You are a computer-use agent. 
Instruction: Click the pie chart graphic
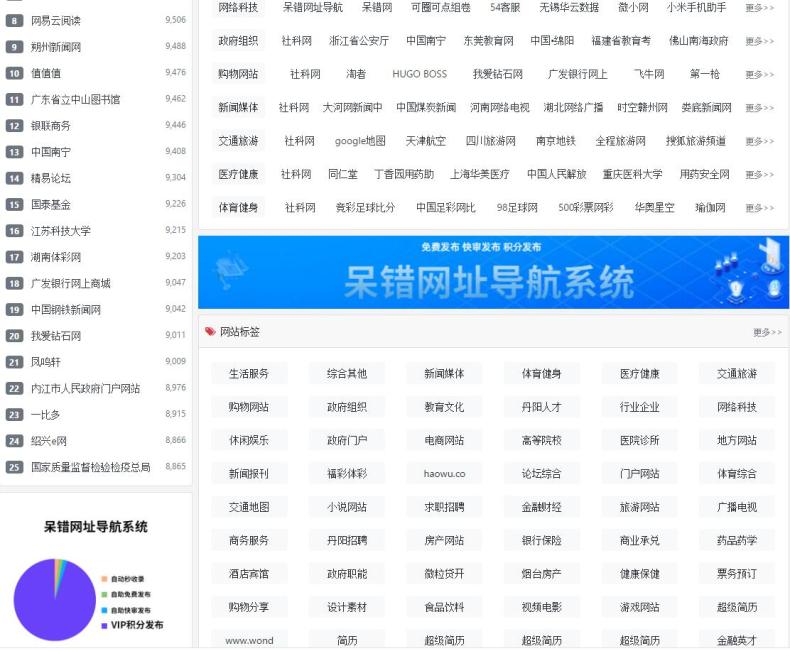pos(54,600)
